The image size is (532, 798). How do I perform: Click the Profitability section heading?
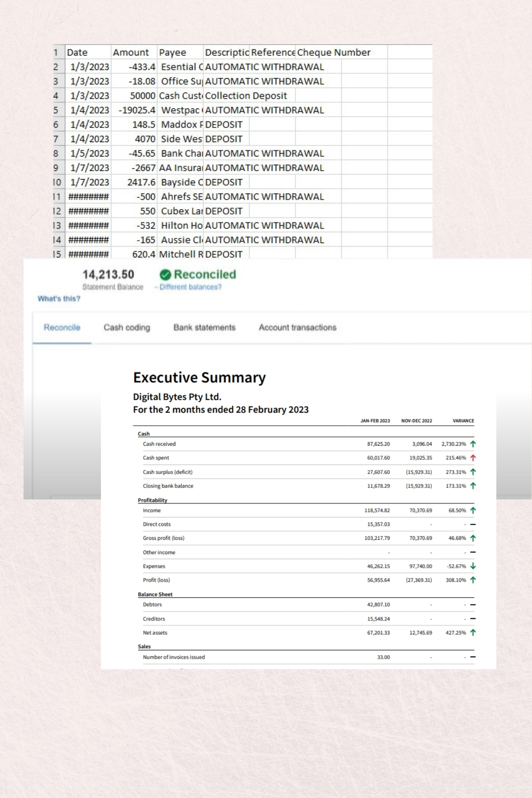pos(152,500)
